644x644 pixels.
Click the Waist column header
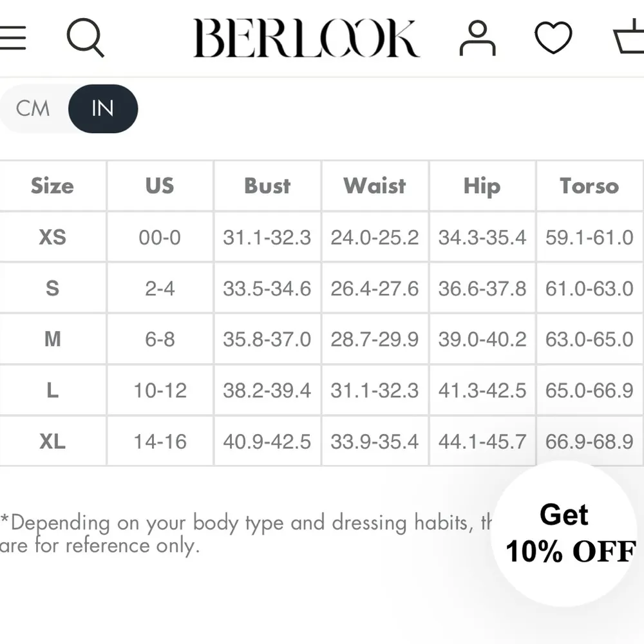click(x=375, y=186)
